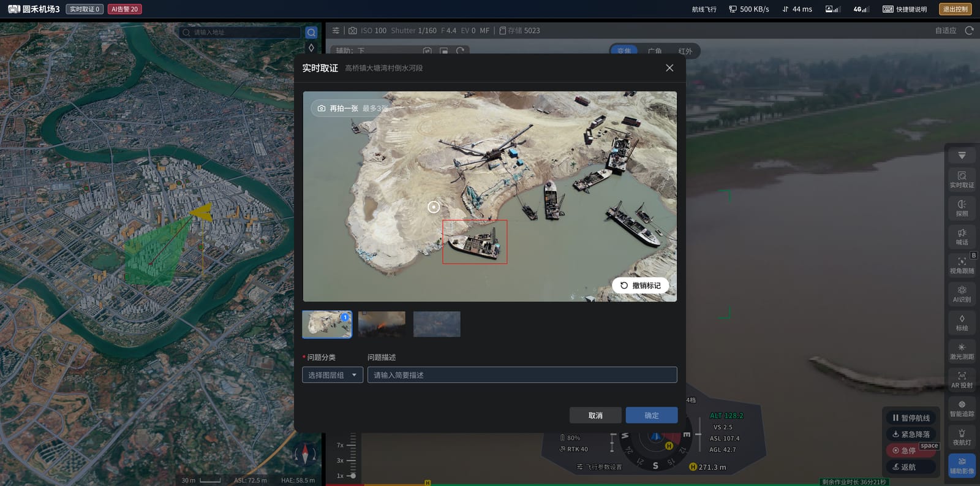Screen dimensions: 980x486
Task: Open the 选择图层组 category dropdown
Action: click(x=333, y=375)
